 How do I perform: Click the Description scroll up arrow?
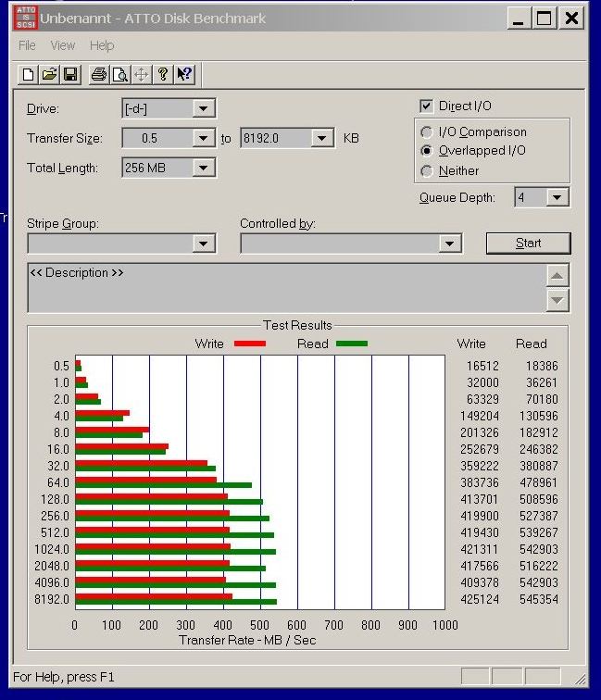(x=557, y=275)
